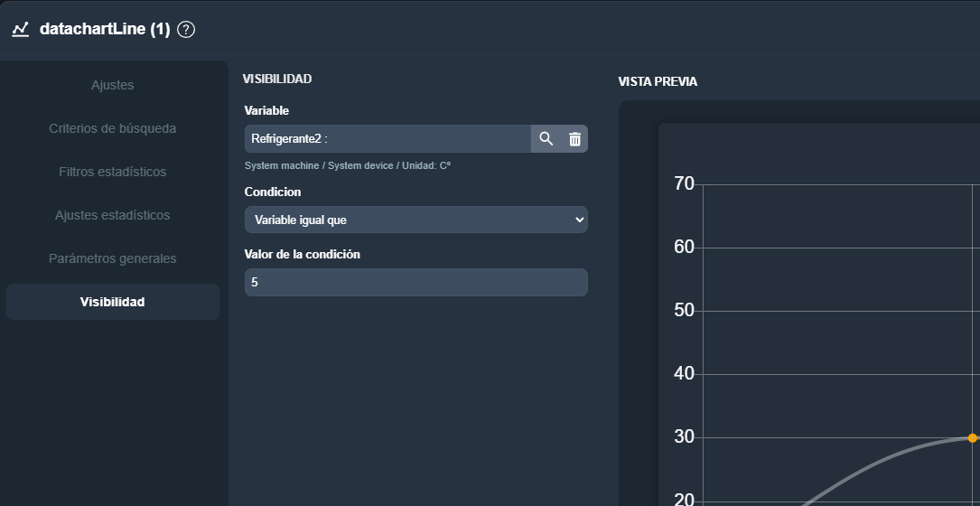
Task: Select the Ajustes estadísticos tab
Action: coord(113,215)
